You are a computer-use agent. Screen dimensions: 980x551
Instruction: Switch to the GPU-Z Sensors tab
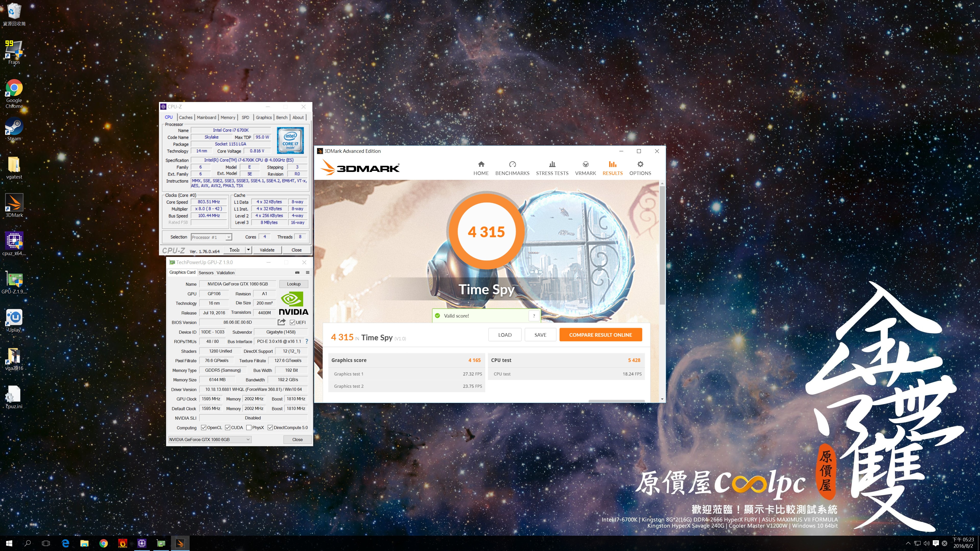[x=206, y=273]
